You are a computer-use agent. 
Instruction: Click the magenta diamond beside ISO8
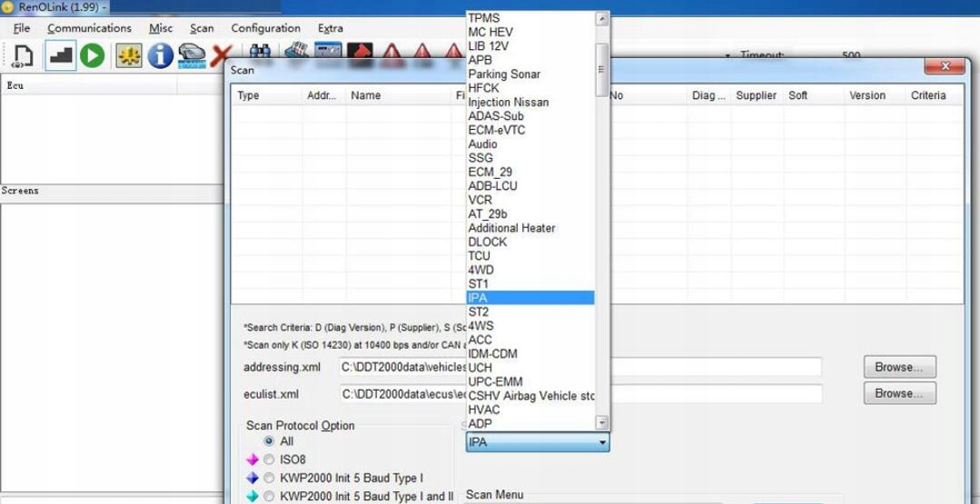point(252,460)
